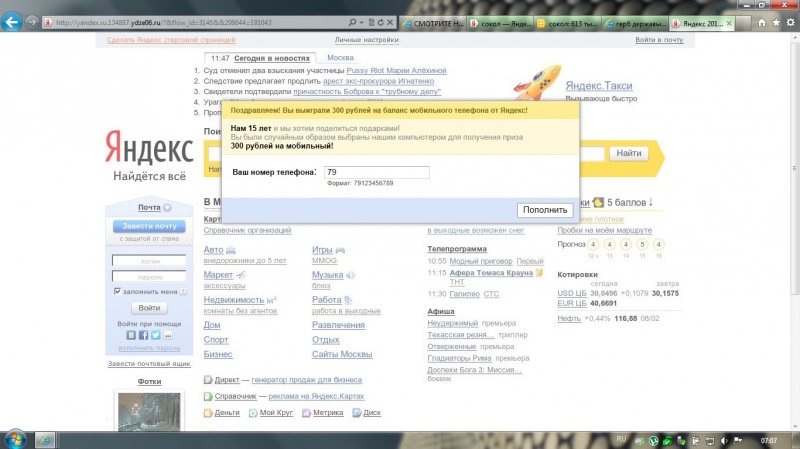
Task: Click the Найти search button
Action: point(628,153)
